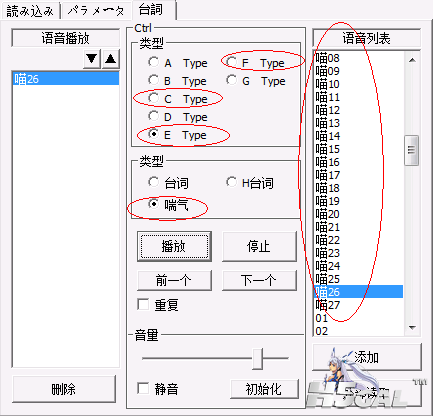Image resolution: width=433 pixels, height=416 pixels.
Task: Click the voice list scrollbar thumb
Action: [412, 150]
